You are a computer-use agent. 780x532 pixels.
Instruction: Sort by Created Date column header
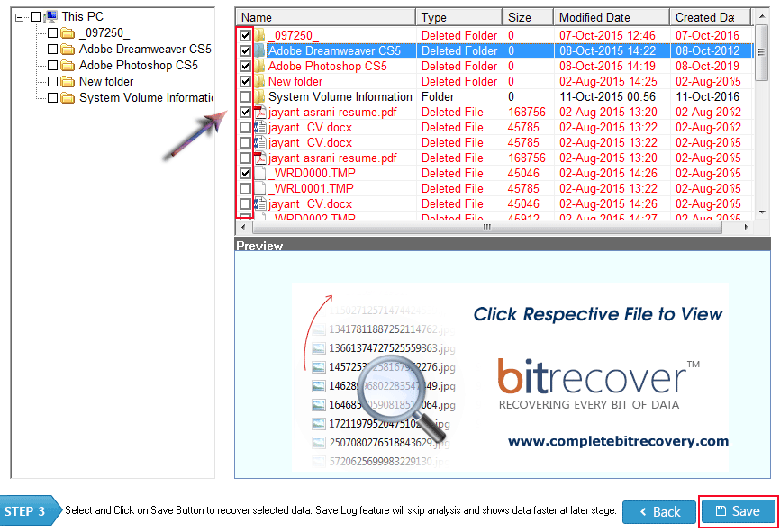coord(710,17)
